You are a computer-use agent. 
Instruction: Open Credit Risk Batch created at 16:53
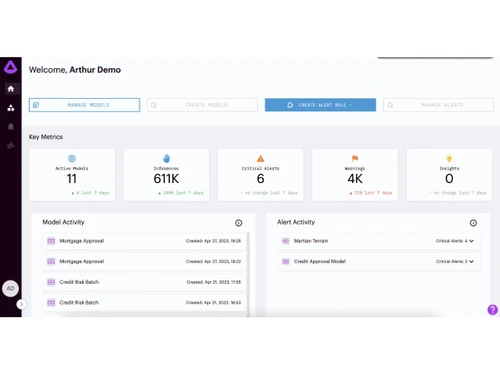coord(145,303)
